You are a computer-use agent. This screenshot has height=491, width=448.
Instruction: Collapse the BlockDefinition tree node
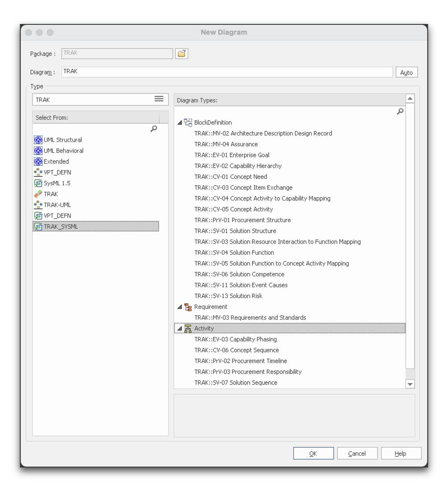point(180,122)
